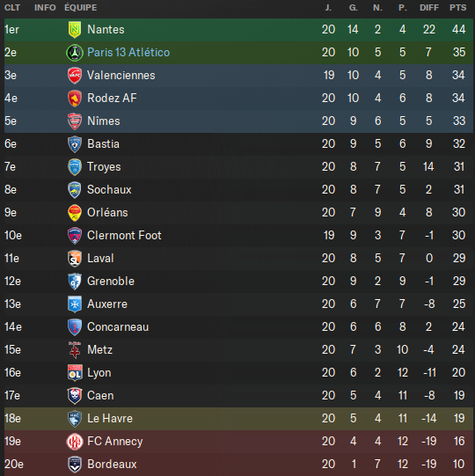This screenshot has width=475, height=476.
Task: Select the Le Havre row
Action: 238,418
